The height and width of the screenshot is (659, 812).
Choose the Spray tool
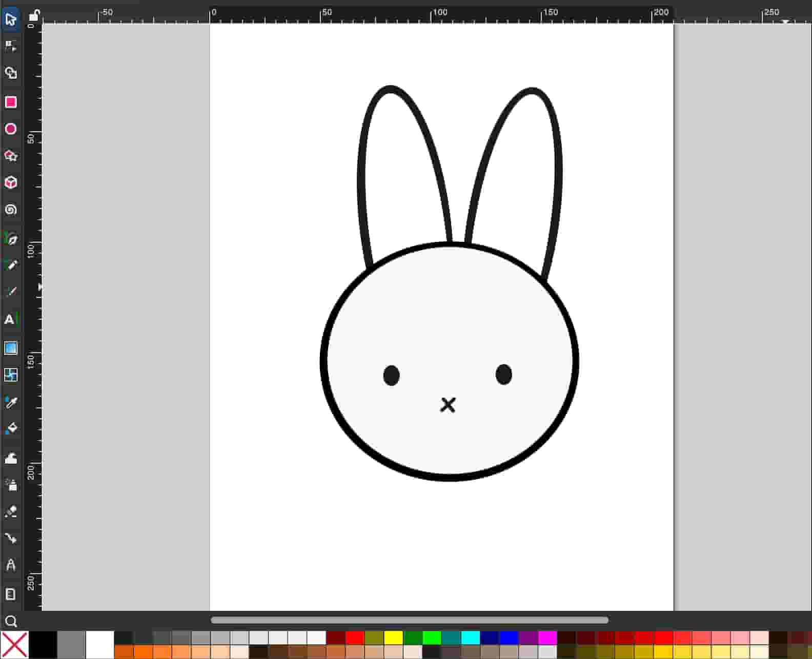(x=11, y=485)
